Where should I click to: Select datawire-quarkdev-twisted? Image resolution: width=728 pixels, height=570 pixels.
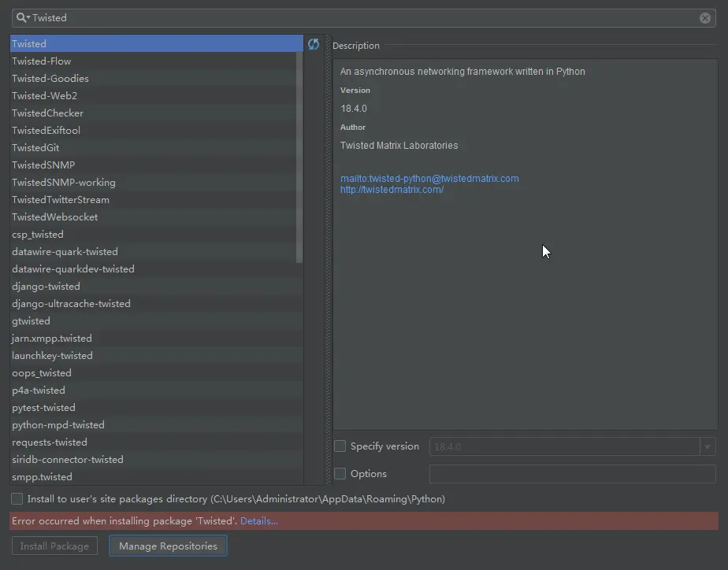click(x=157, y=269)
